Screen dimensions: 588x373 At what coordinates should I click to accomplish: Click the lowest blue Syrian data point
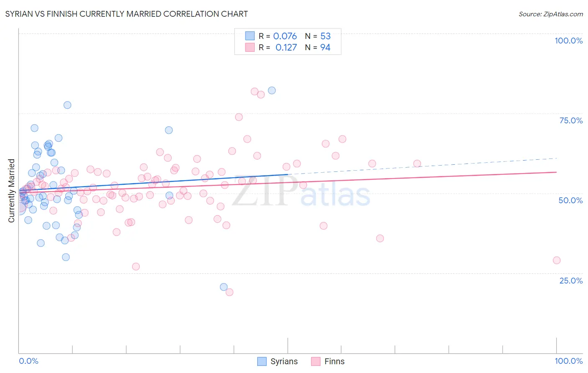(224, 287)
